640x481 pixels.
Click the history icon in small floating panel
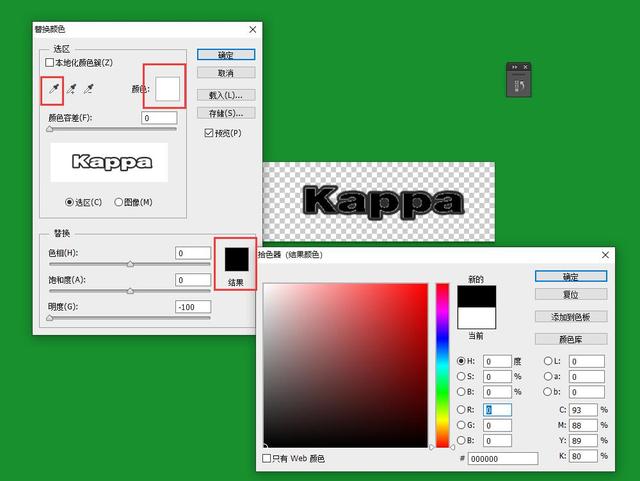point(519,86)
